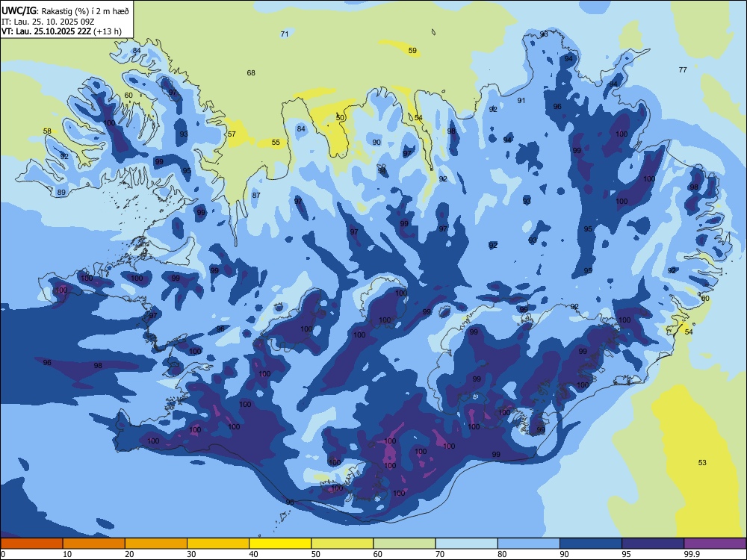This screenshot has width=747, height=560.
Task: Click the humidity value 53 in the southeast
Action: 702,462
